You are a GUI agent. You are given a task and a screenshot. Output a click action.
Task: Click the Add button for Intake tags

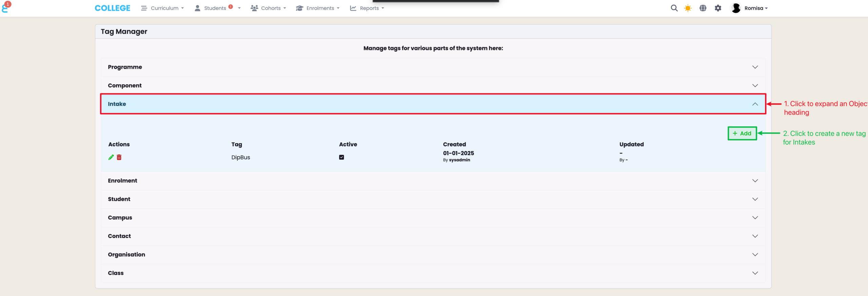(742, 133)
